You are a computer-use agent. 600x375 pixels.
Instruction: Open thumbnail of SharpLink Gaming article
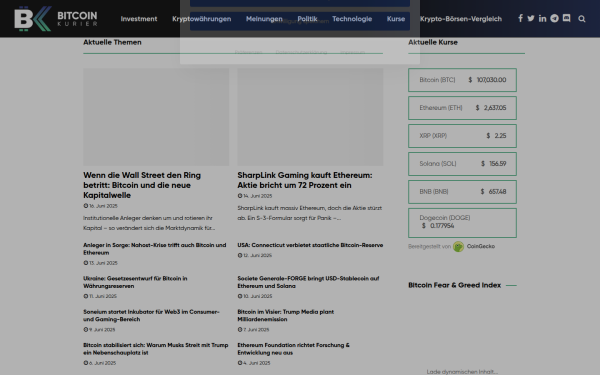click(x=310, y=117)
